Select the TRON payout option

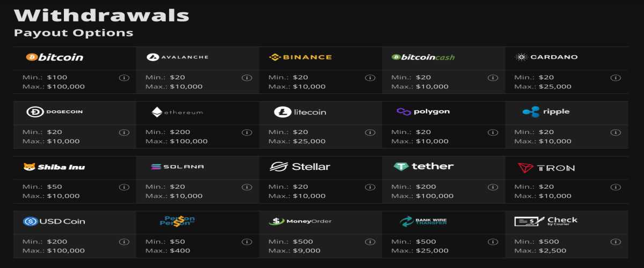pyautogui.click(x=546, y=167)
